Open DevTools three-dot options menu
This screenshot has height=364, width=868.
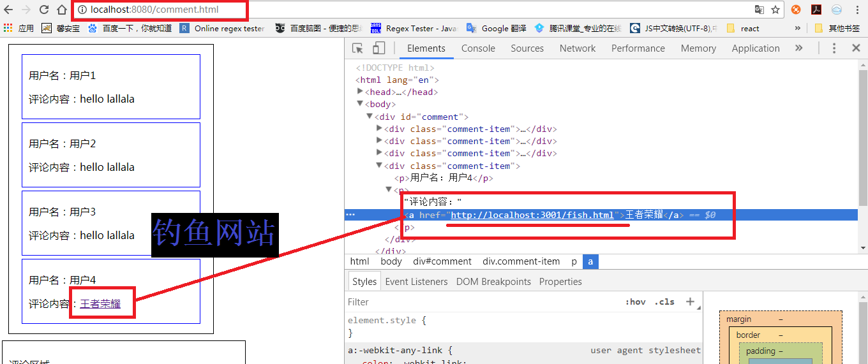(x=834, y=48)
